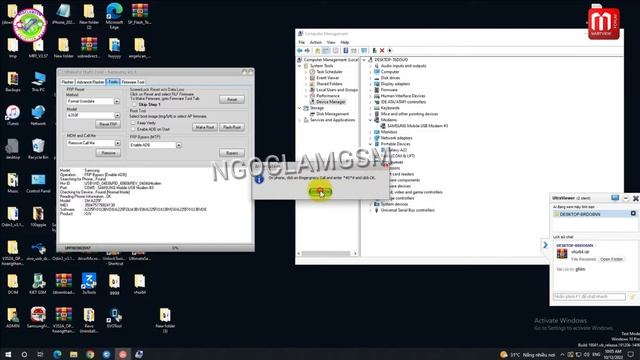Open File Explorer from the taskbar
This screenshot has height=360, width=640.
73,354
